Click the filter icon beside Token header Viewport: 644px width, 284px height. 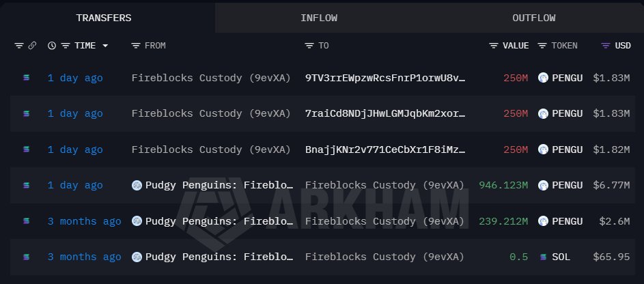tap(542, 46)
